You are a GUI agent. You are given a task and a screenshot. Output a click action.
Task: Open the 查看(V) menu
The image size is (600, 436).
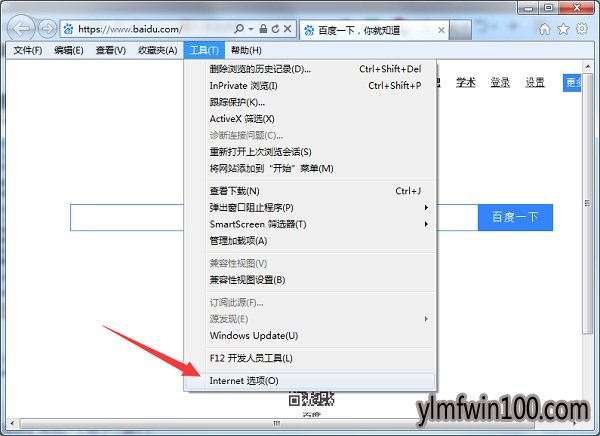(111, 50)
